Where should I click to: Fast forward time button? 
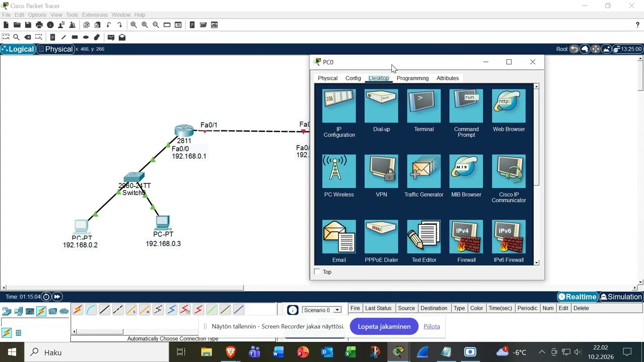pyautogui.click(x=57, y=297)
